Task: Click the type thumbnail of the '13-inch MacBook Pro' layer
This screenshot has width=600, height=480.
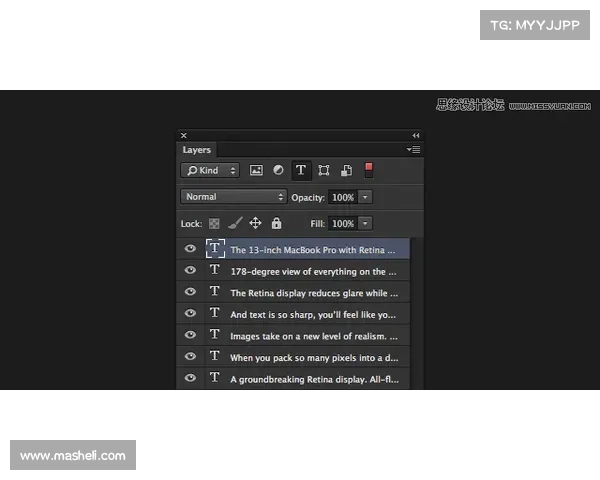Action: [215, 248]
